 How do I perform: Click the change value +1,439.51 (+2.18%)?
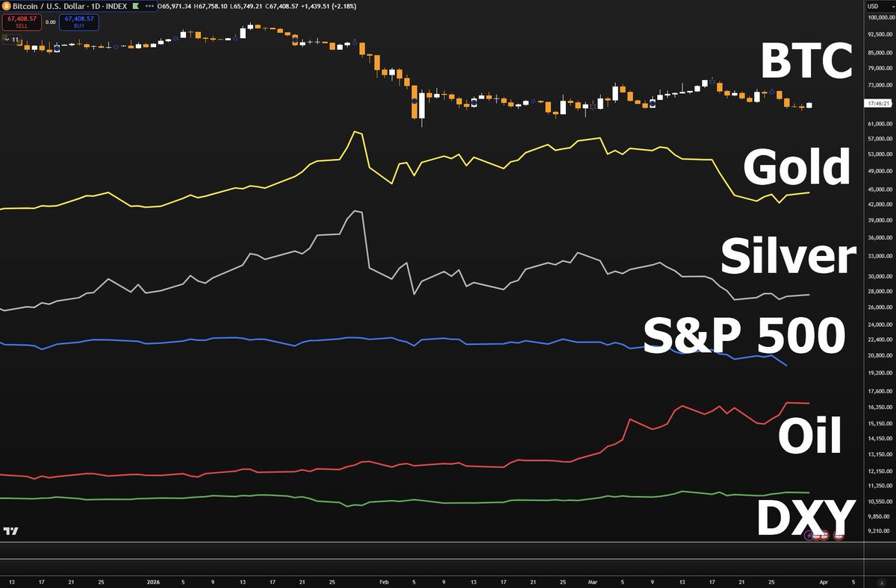point(329,6)
